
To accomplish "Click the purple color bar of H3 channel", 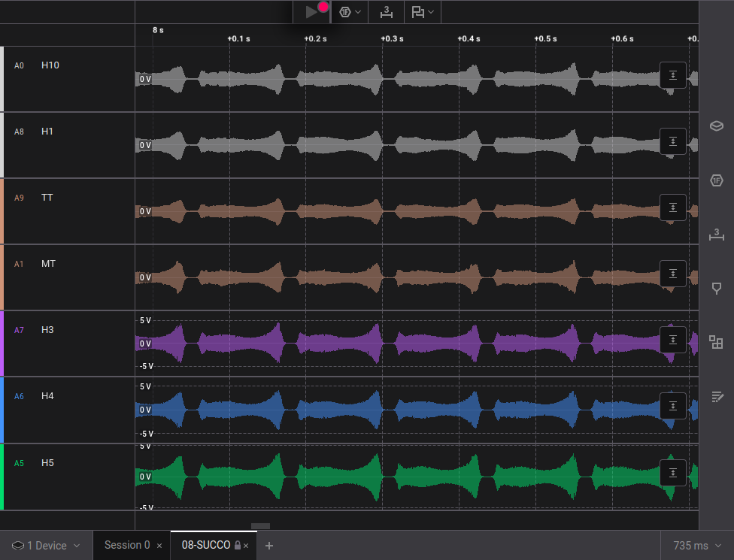I will 2,344.
